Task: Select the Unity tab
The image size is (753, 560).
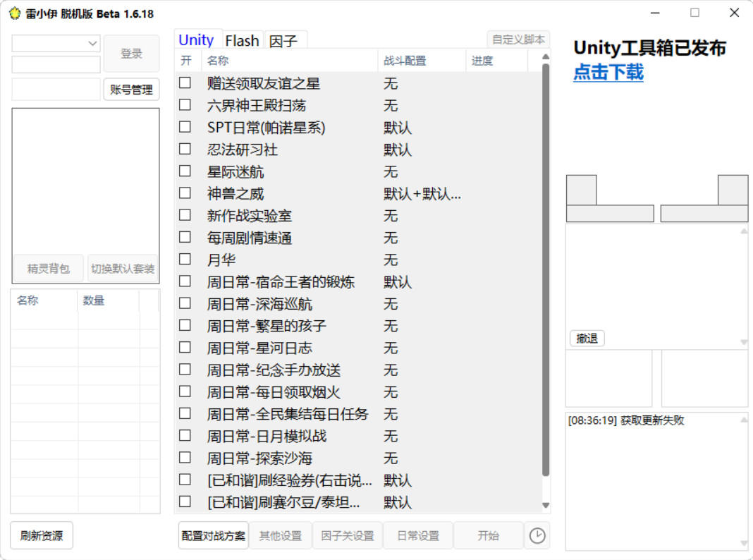Action: (196, 40)
